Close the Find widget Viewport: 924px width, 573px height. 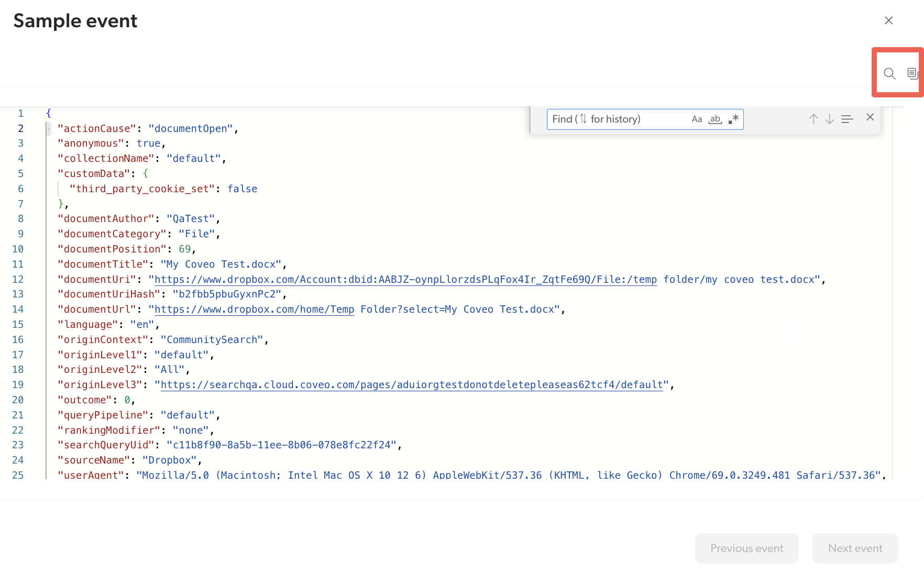[x=870, y=117]
